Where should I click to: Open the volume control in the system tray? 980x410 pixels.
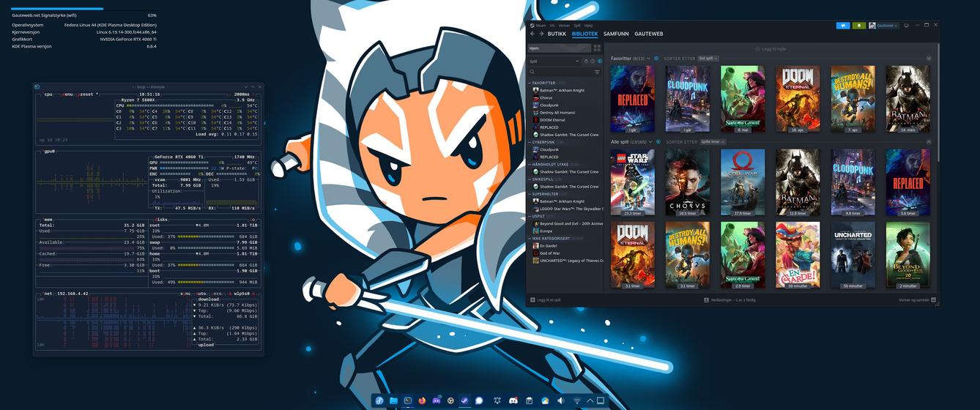point(560,400)
